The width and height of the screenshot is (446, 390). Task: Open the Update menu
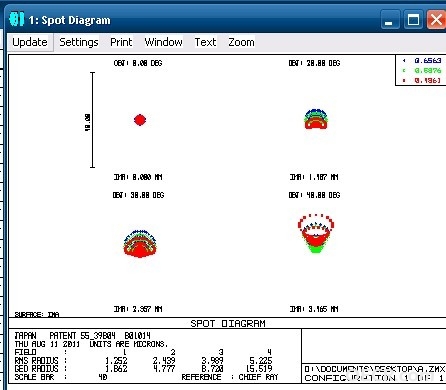tap(30, 42)
